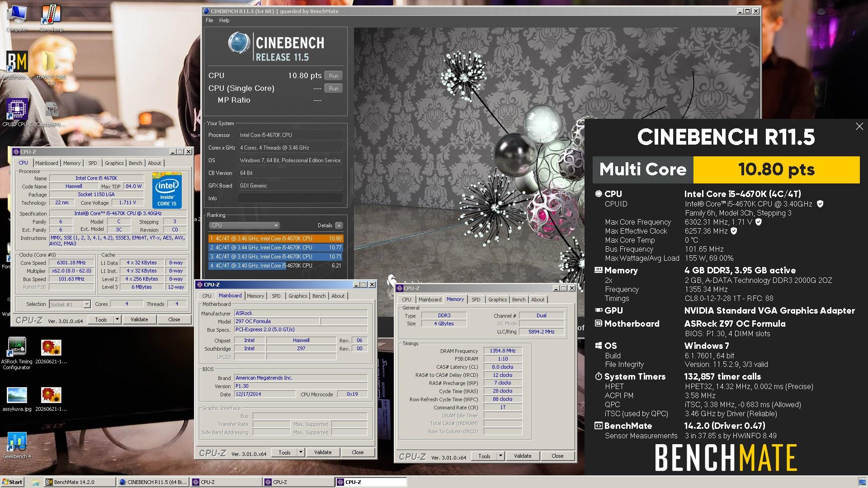
Task: Click the DRAM Frequency value 1354.8 MHz
Action: click(503, 351)
